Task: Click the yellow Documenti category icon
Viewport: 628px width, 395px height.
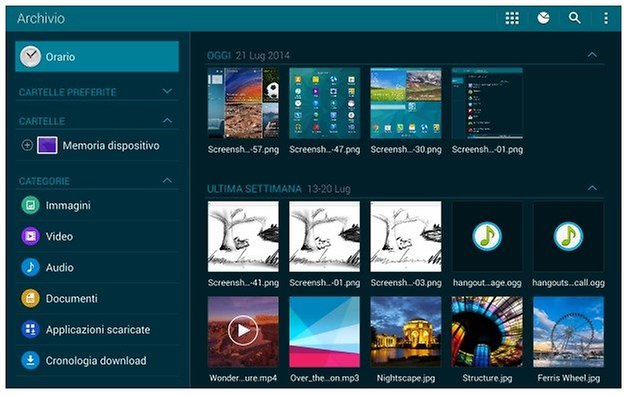Action: point(30,298)
